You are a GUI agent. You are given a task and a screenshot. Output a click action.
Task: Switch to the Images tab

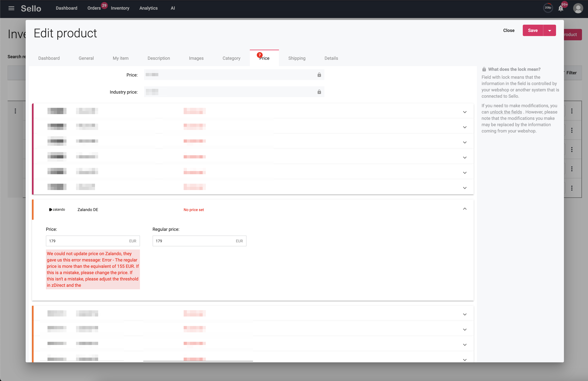(196, 58)
